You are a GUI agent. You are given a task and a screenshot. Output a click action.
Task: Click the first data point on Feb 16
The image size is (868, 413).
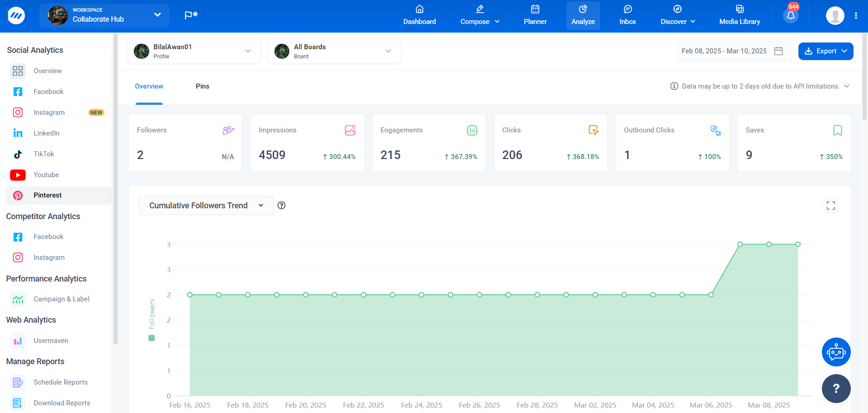(x=190, y=295)
